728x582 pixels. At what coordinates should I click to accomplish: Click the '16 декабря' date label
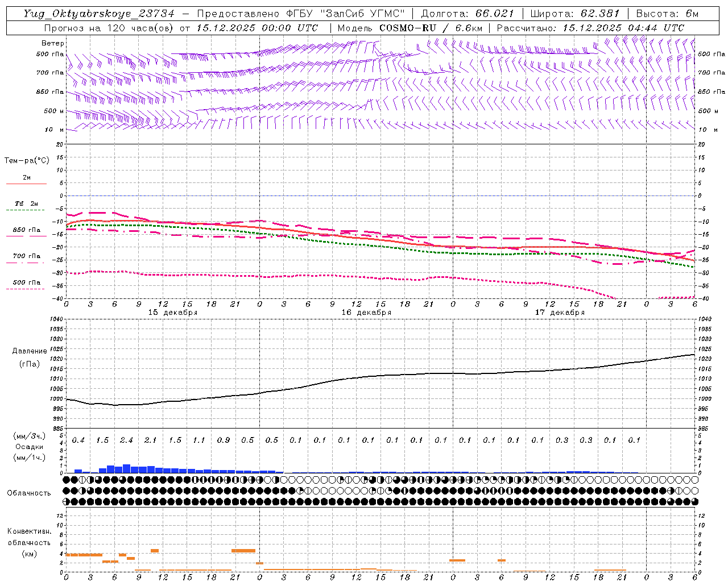click(366, 313)
